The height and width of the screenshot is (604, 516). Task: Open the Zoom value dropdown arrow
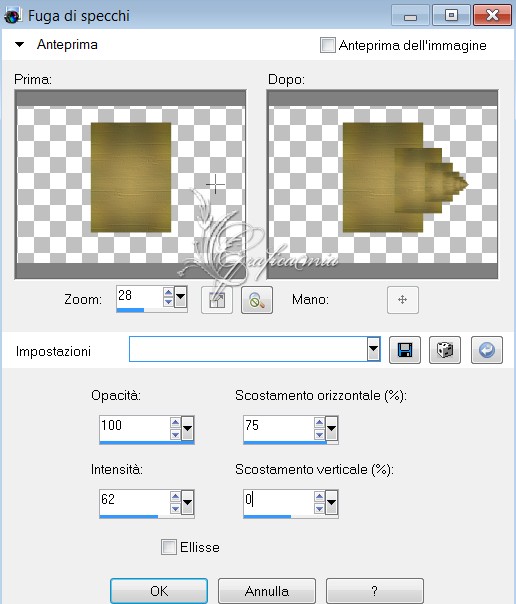click(x=180, y=297)
